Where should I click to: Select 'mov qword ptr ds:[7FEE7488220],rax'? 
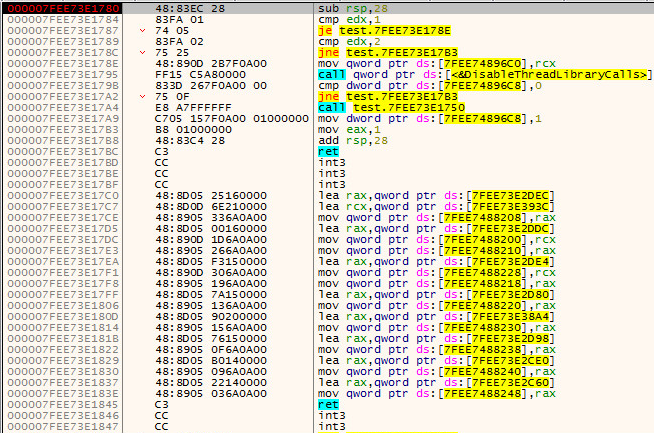click(437, 306)
